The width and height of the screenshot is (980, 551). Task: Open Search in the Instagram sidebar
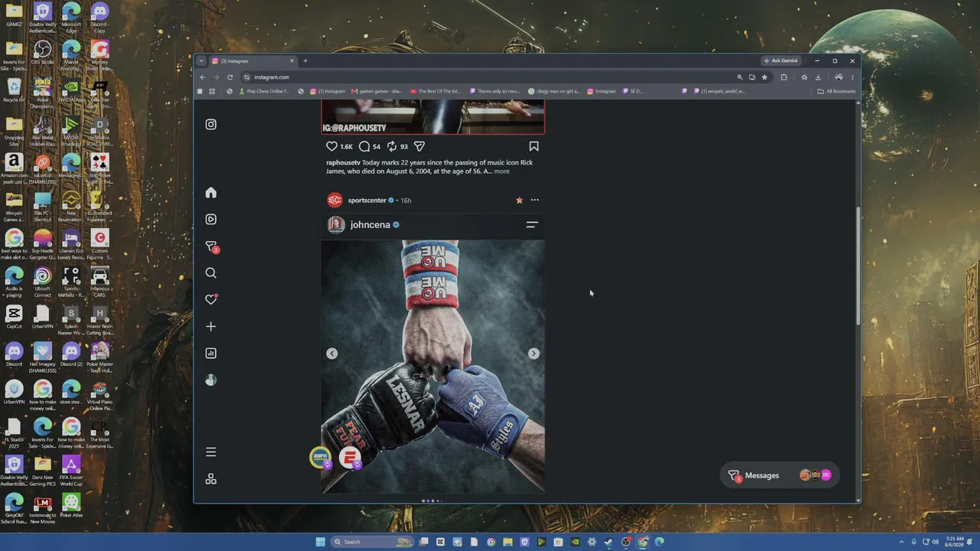coord(211,273)
